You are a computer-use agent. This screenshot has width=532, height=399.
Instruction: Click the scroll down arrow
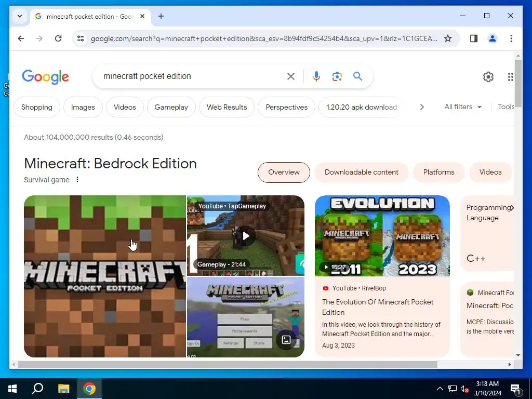click(x=518, y=355)
